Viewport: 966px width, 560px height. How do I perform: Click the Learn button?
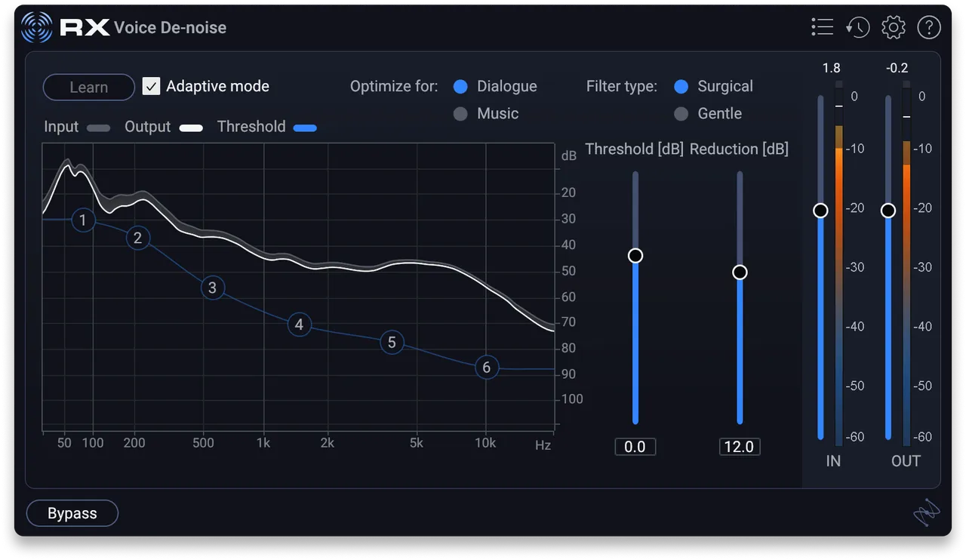click(89, 87)
